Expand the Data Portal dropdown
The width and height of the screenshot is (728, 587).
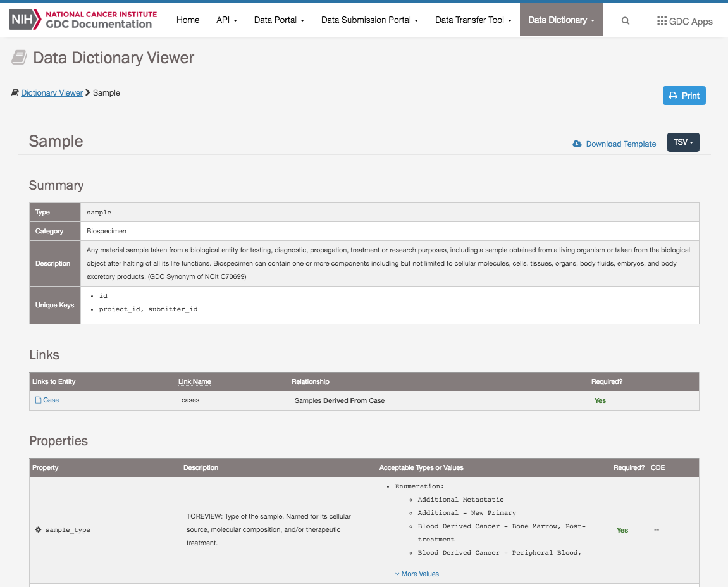click(279, 20)
